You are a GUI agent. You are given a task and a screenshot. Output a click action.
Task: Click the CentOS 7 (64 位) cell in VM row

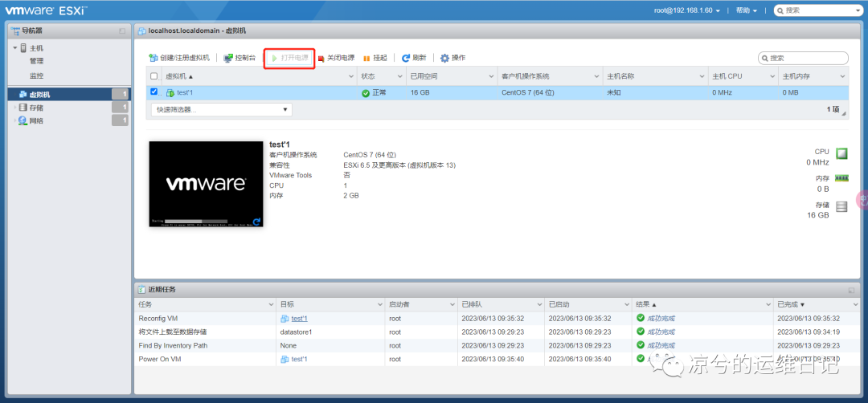(527, 93)
